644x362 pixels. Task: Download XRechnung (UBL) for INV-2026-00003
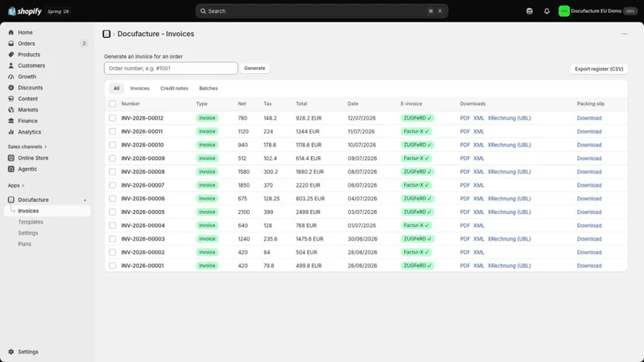510,239
